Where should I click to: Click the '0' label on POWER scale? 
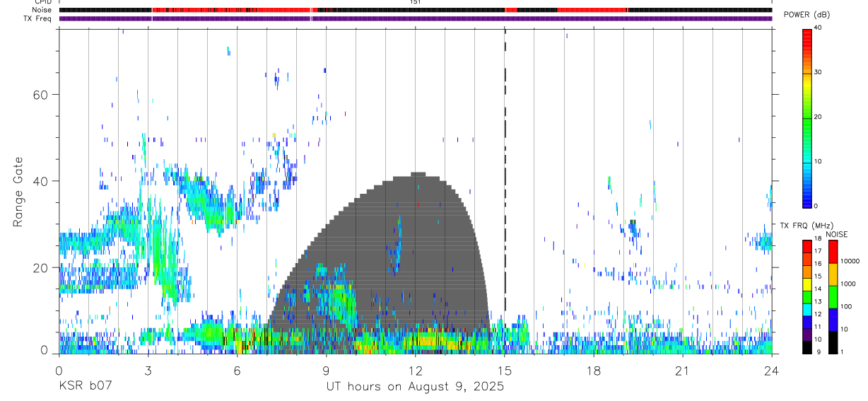click(x=816, y=206)
